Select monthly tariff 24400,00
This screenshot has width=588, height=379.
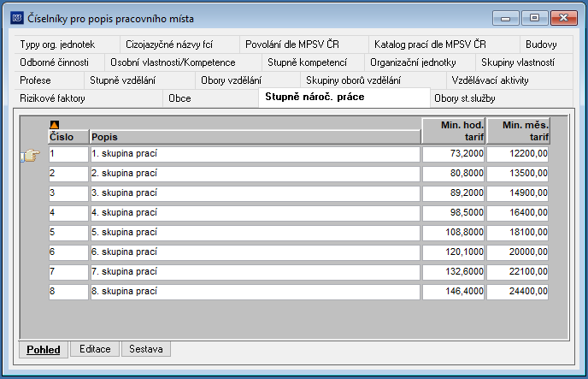click(518, 292)
